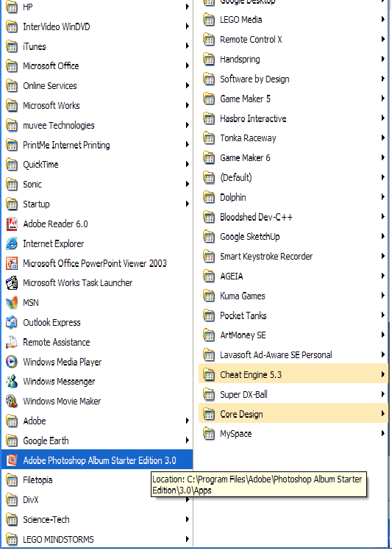This screenshot has height=553, width=392.
Task: Click the AGEIA folder icon
Action: [x=209, y=276]
